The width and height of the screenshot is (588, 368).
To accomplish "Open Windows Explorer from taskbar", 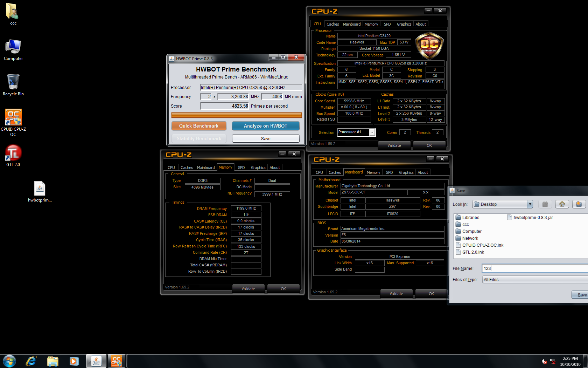I will tap(52, 361).
